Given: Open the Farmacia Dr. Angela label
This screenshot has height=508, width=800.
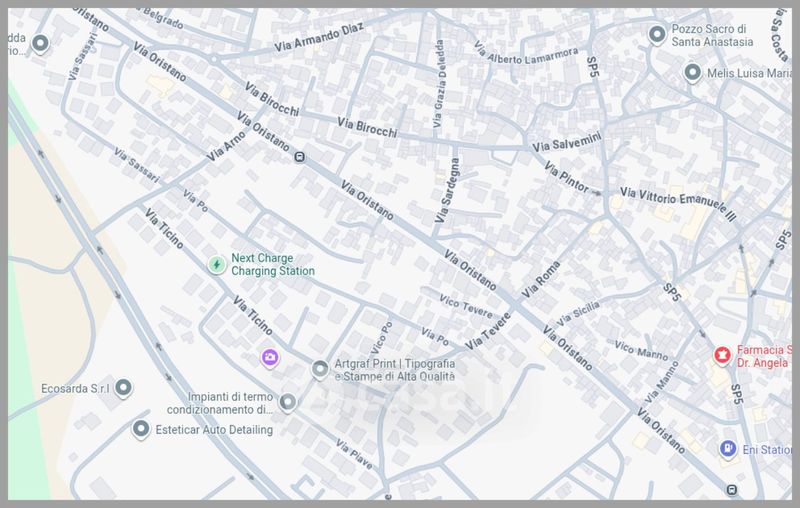Looking at the screenshot, I should coord(765,357).
